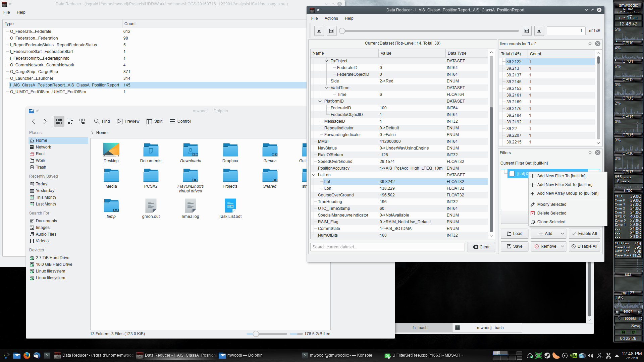Switch Dolphin to tree view mode

(82, 121)
